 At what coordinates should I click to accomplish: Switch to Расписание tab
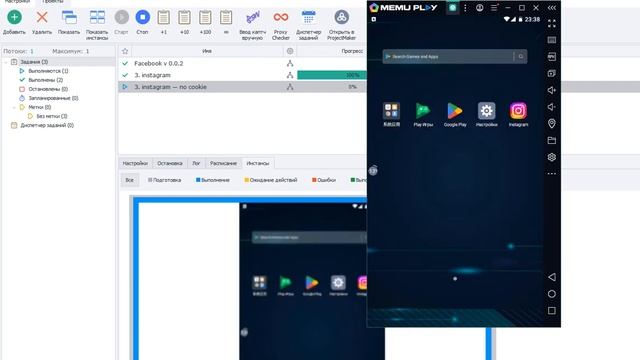click(223, 163)
